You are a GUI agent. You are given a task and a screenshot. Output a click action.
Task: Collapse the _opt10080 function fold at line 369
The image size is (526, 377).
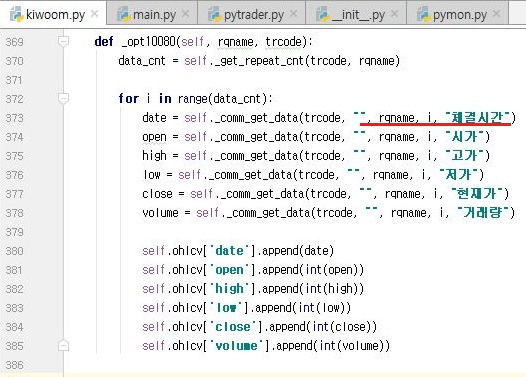(x=63, y=42)
